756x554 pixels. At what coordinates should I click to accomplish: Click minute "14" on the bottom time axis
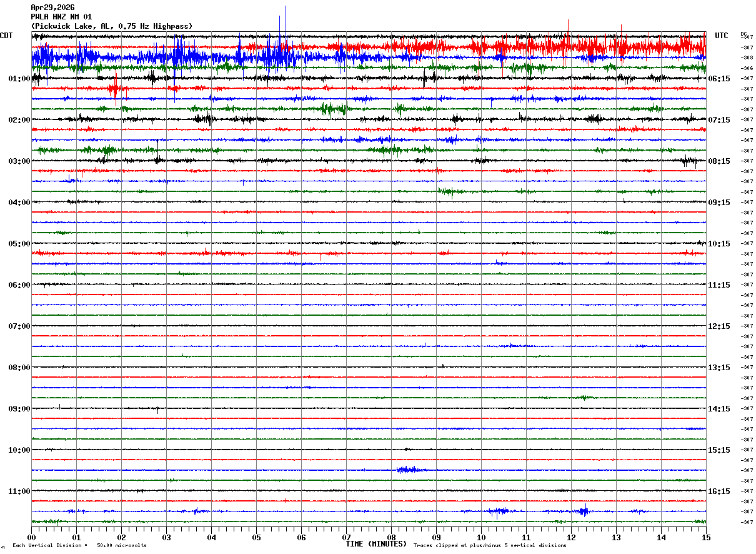pos(661,537)
